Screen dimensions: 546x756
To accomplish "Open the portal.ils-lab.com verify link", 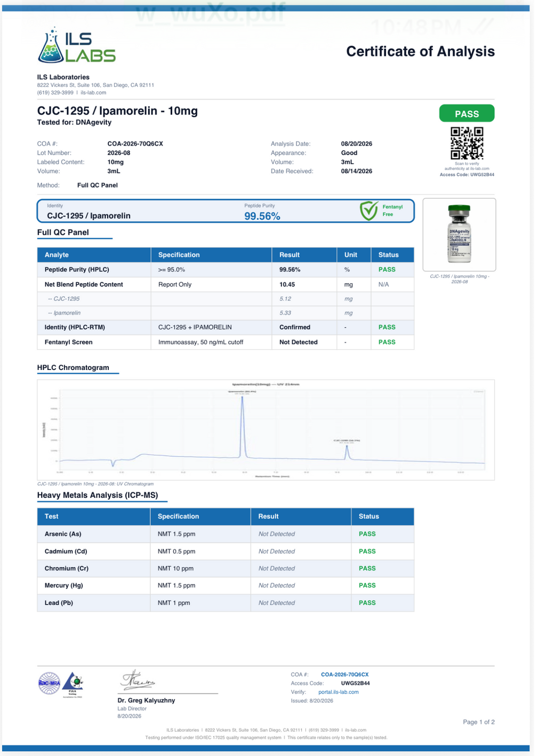I will point(338,692).
